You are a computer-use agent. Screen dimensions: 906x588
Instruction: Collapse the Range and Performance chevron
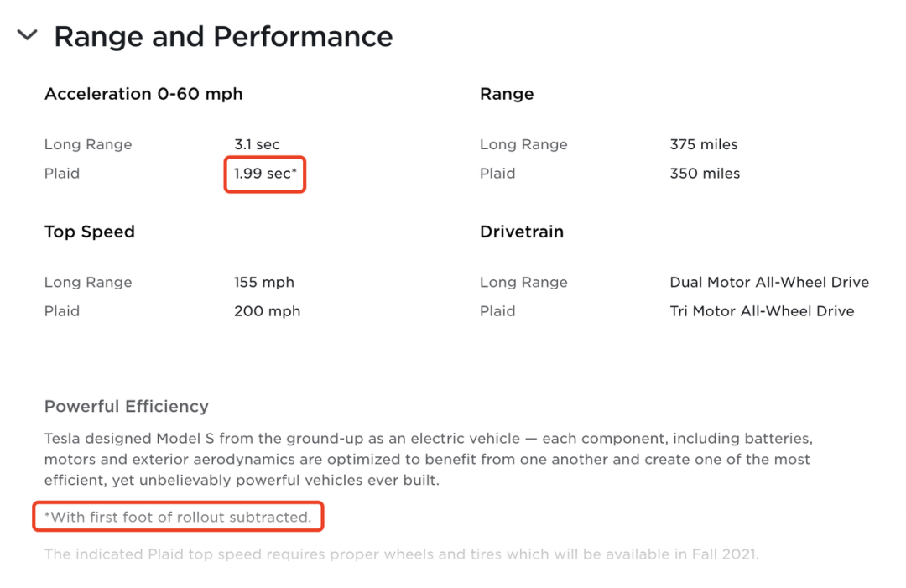[x=27, y=36]
